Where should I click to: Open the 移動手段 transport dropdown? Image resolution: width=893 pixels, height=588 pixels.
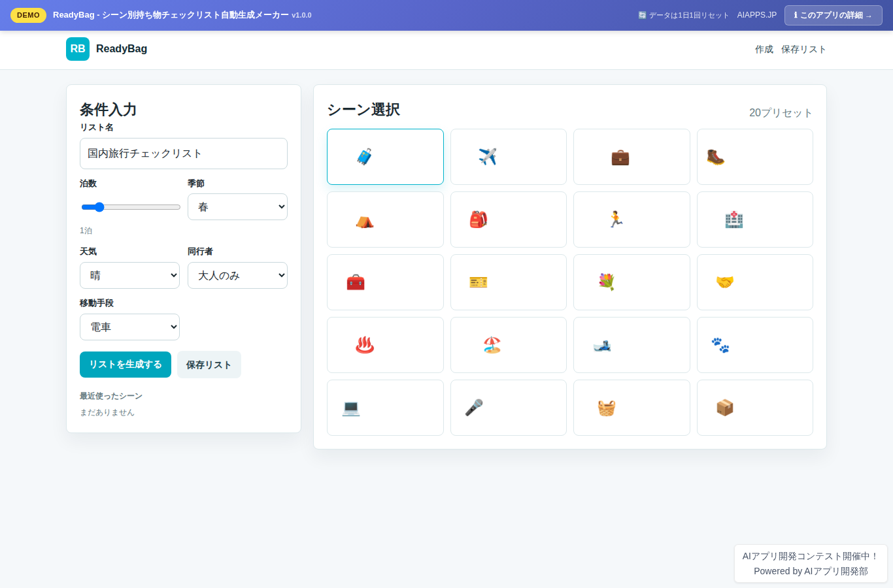point(129,327)
